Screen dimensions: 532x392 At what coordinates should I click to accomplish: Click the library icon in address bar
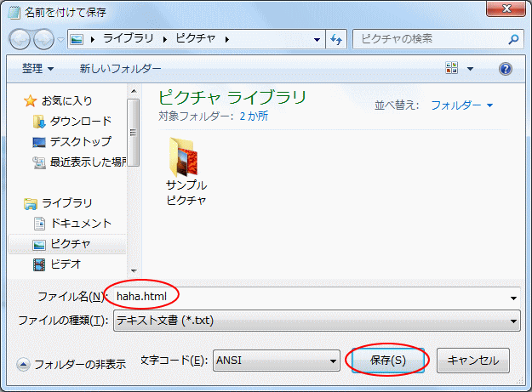(77, 40)
